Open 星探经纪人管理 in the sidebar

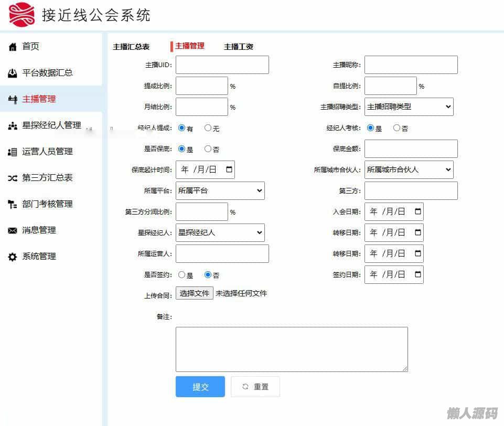(x=51, y=125)
